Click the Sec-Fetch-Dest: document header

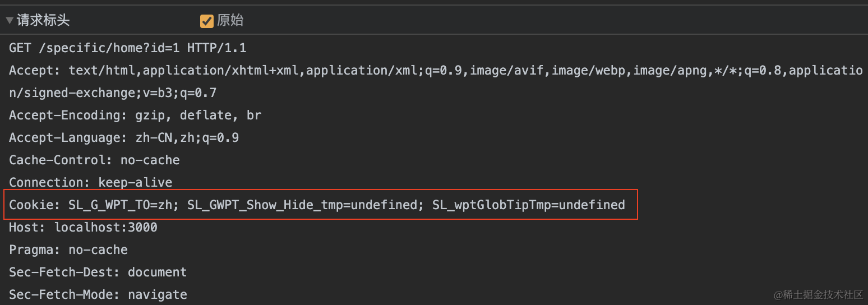tap(98, 272)
